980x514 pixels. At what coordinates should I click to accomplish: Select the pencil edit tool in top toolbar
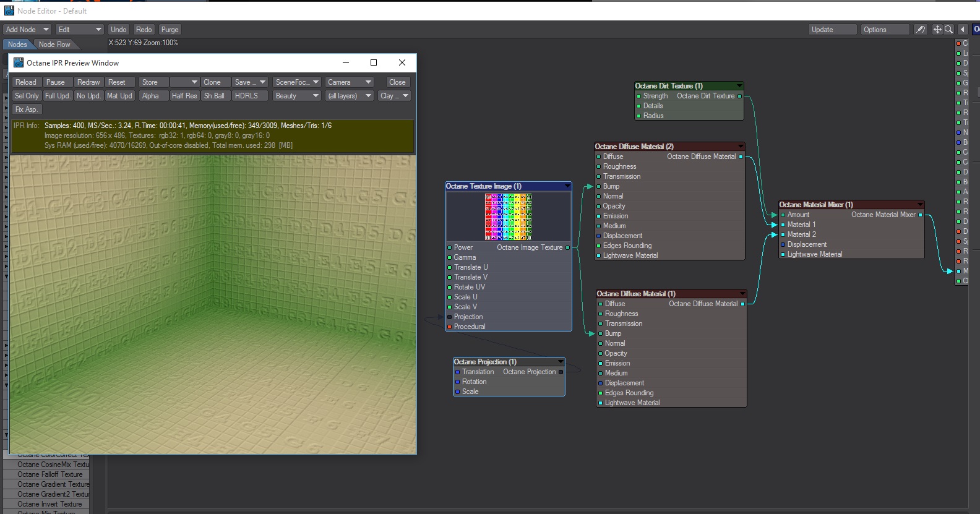click(921, 30)
